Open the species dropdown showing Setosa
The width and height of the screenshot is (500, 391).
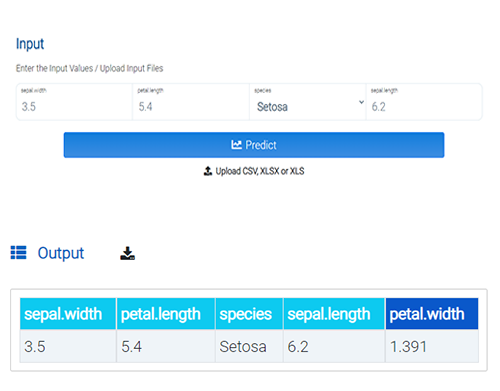tap(308, 102)
